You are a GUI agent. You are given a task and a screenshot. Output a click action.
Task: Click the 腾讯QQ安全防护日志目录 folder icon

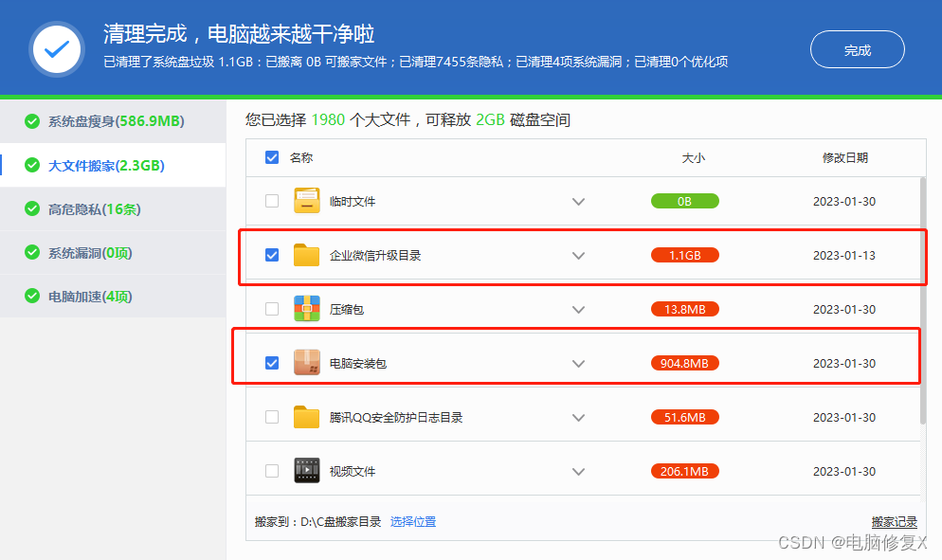coord(306,417)
